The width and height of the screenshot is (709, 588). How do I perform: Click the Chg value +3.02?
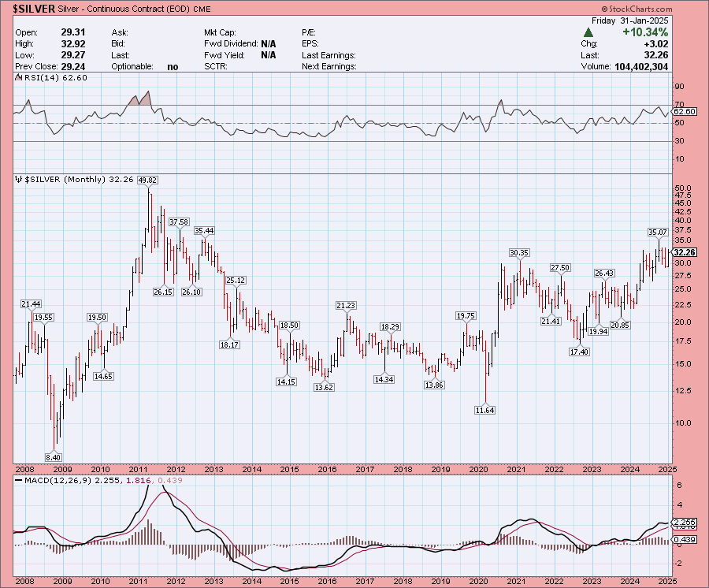[658, 44]
